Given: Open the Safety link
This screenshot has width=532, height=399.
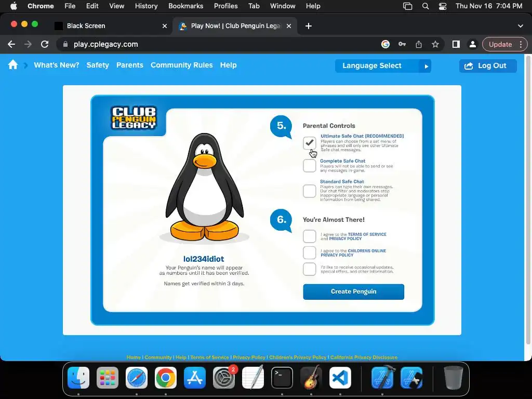Looking at the screenshot, I should click(x=98, y=65).
